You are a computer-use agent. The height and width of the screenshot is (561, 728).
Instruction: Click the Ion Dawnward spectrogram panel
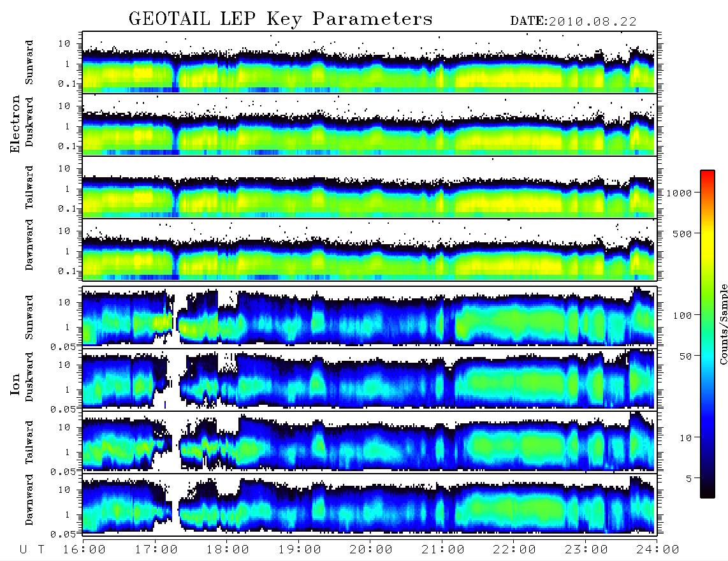coord(370,505)
